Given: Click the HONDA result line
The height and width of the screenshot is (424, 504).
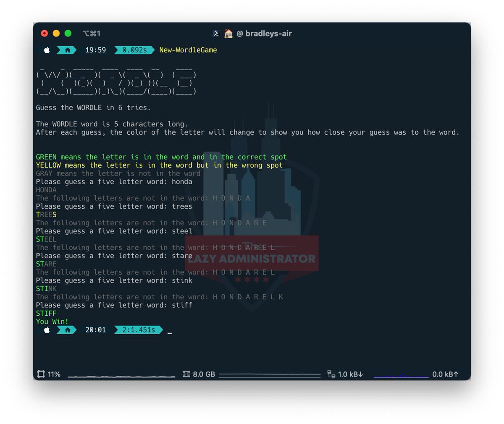Looking at the screenshot, I should click(x=46, y=190).
